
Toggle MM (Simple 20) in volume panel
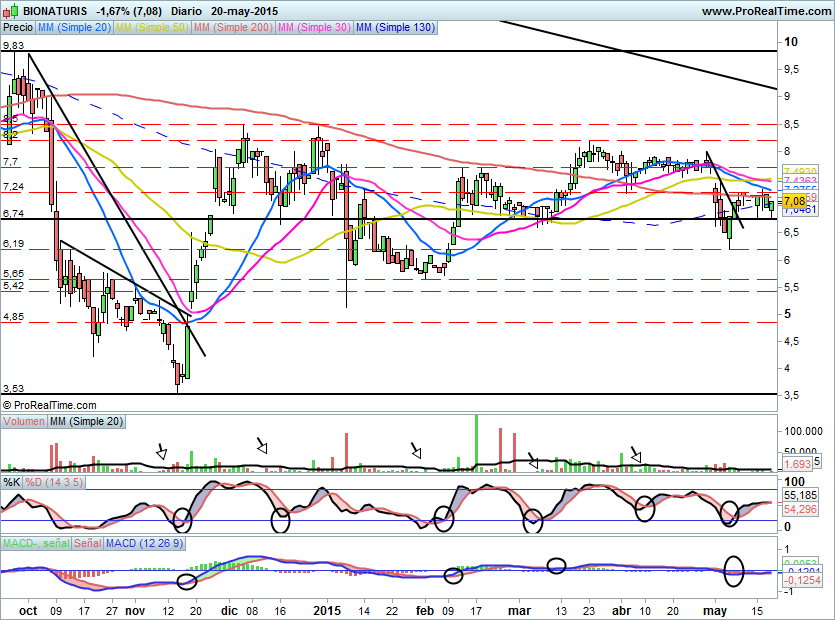86,421
